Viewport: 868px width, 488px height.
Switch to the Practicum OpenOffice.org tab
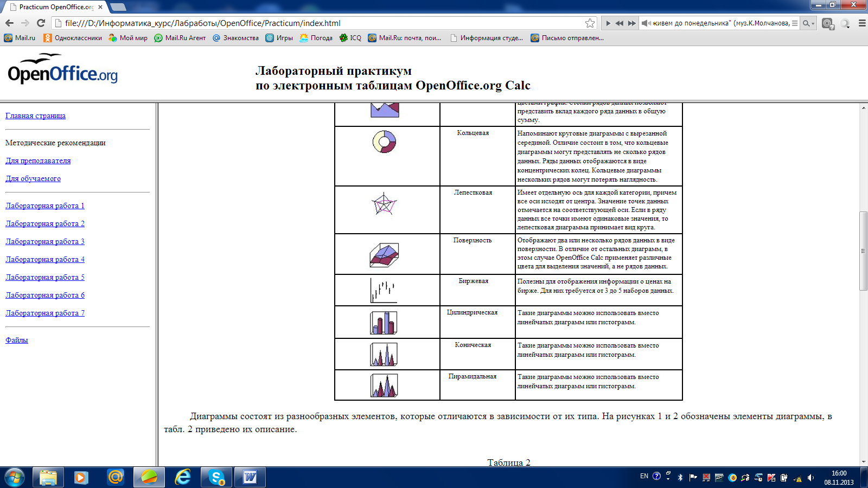click(54, 7)
